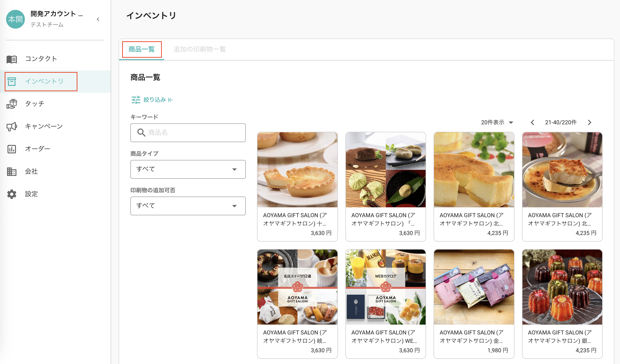Click the product name ending in WE...
Image resolution: width=620 pixels, height=364 pixels.
[384, 336]
